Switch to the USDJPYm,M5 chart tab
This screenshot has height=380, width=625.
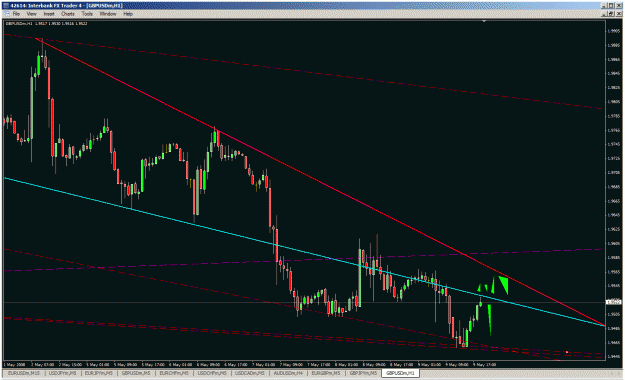(62, 373)
